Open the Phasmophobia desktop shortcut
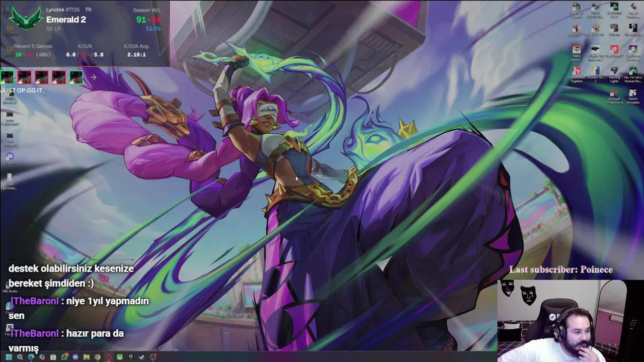This screenshot has height=362, width=644. point(633,30)
